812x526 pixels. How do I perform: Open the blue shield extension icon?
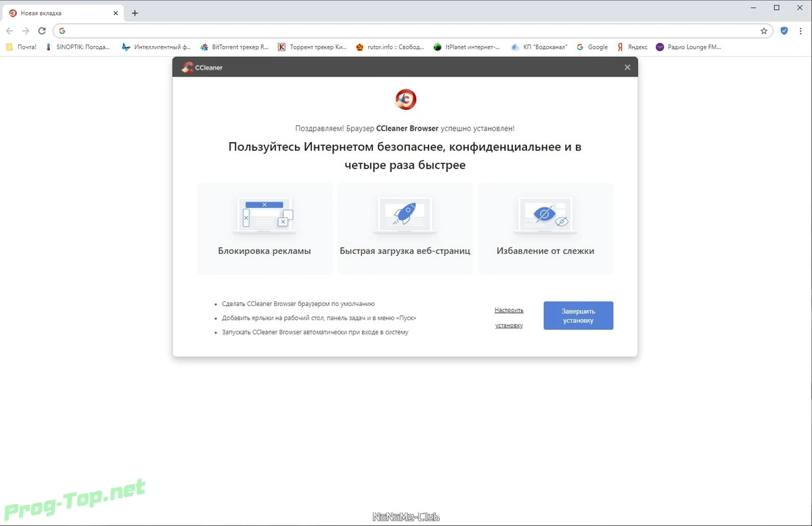click(784, 30)
